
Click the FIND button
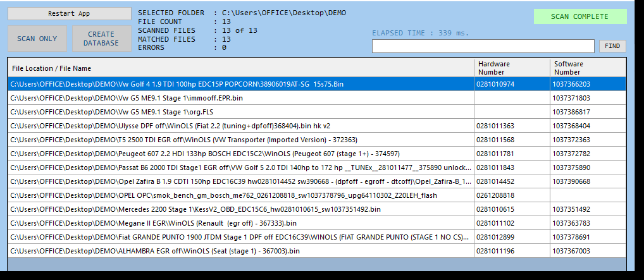click(x=612, y=46)
